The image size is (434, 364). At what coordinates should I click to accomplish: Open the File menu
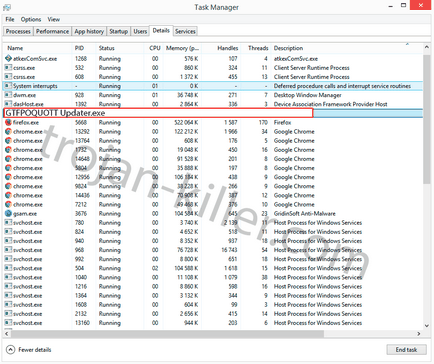10,19
